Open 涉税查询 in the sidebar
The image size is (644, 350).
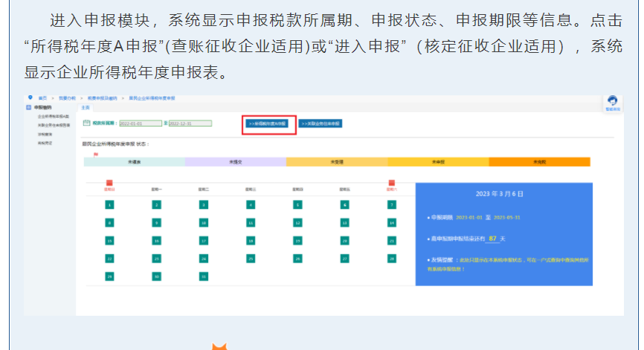[45, 135]
